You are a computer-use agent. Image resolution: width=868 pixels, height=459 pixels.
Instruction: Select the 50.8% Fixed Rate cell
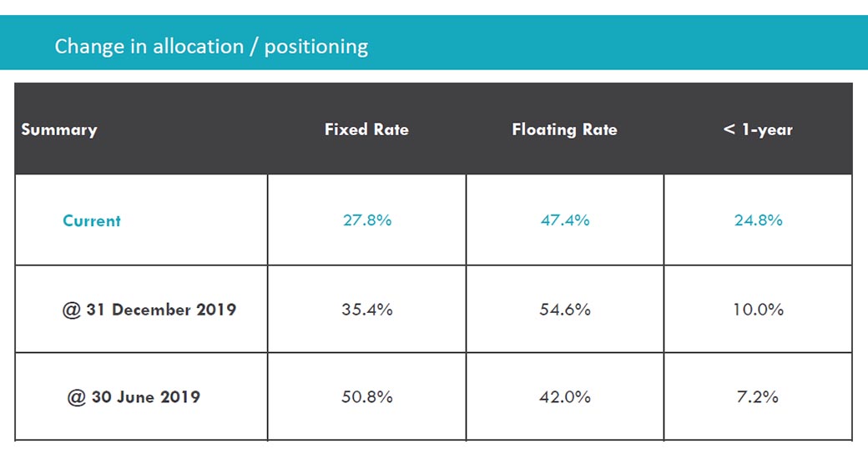coord(366,396)
